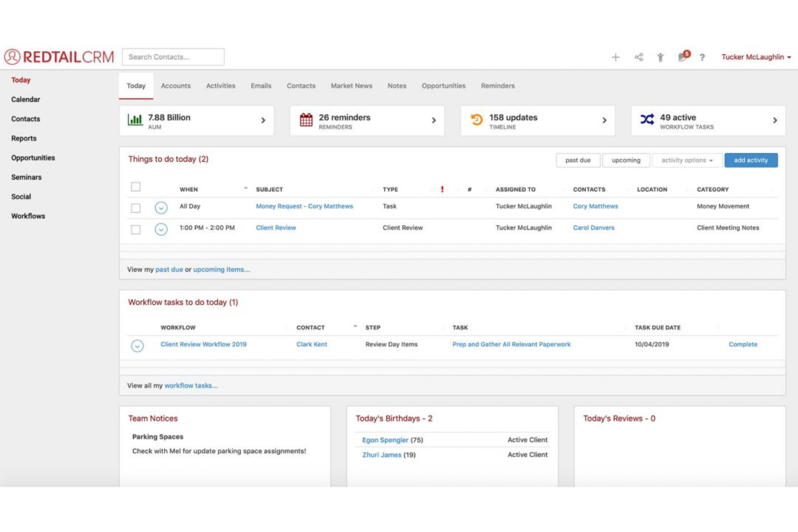
Task: Click the add activity button
Action: click(751, 160)
